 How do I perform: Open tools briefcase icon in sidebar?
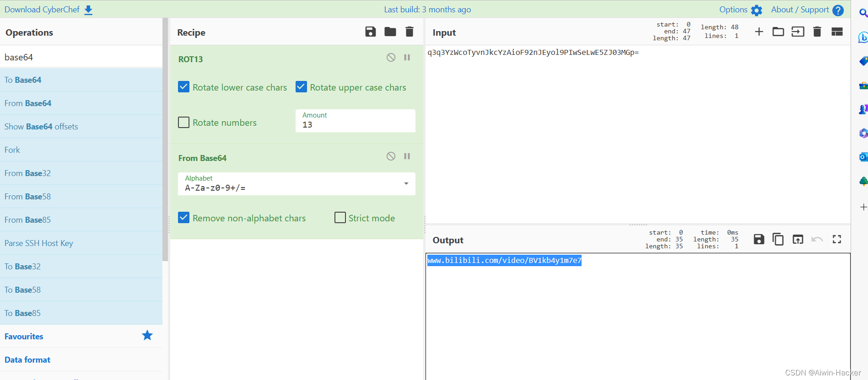[863, 85]
